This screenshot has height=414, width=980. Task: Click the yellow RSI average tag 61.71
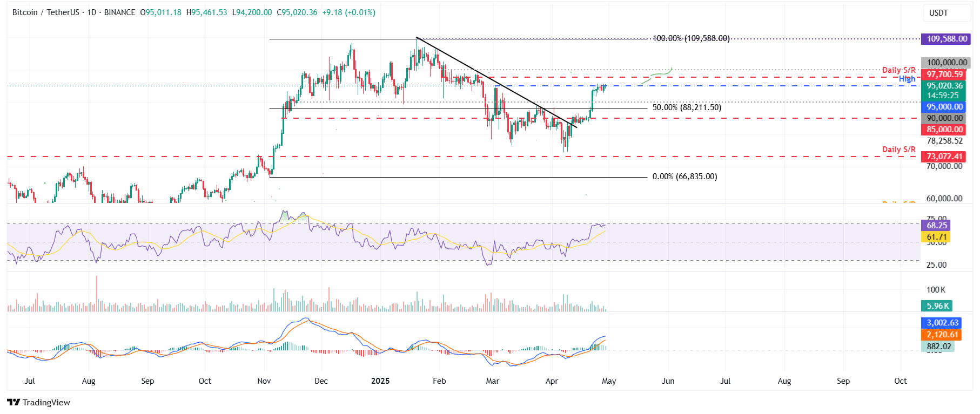point(936,237)
